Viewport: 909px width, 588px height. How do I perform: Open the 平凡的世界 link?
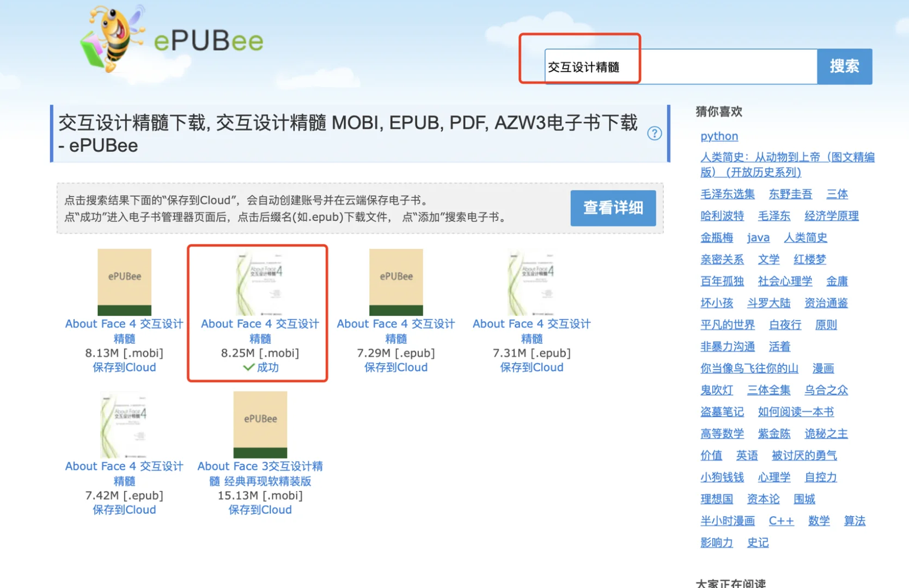tap(728, 324)
